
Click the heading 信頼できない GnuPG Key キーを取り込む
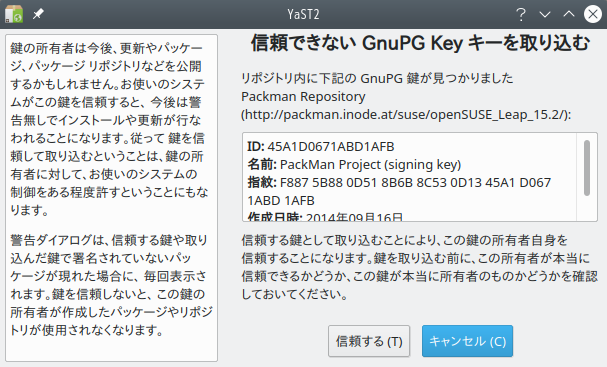(420, 43)
